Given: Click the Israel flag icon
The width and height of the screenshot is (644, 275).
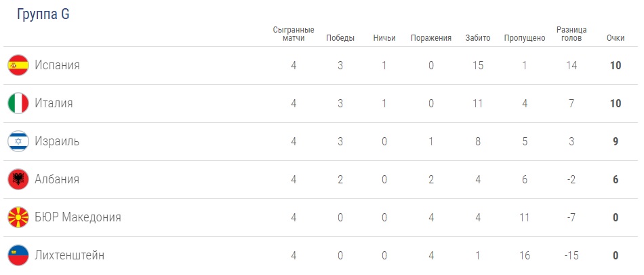Looking at the screenshot, I should coord(18,141).
